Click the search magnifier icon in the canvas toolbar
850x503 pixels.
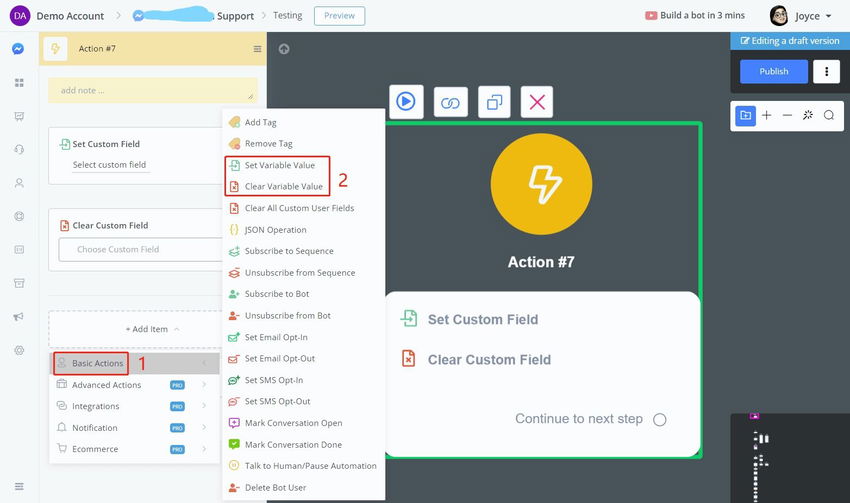pos(829,115)
